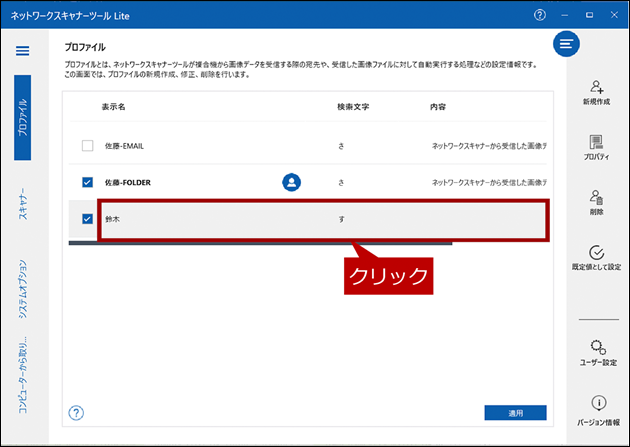Click 既定値として設定 to set default
The image size is (630, 447).
click(596, 259)
